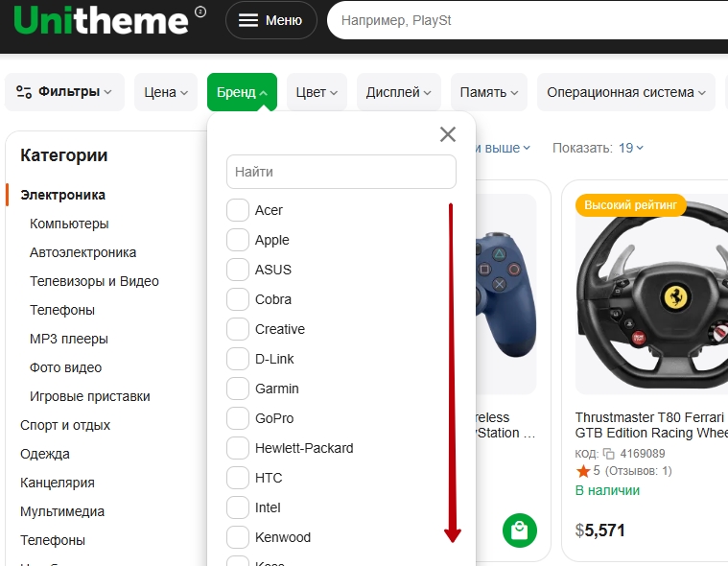Open the Спорт и отдых category

click(x=65, y=425)
